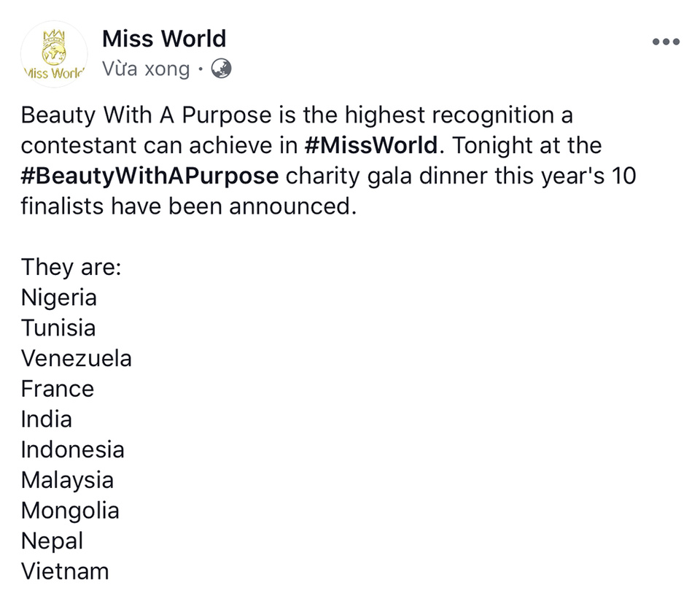Click the 'They are:' text line
The image size is (700, 604).
71,267
